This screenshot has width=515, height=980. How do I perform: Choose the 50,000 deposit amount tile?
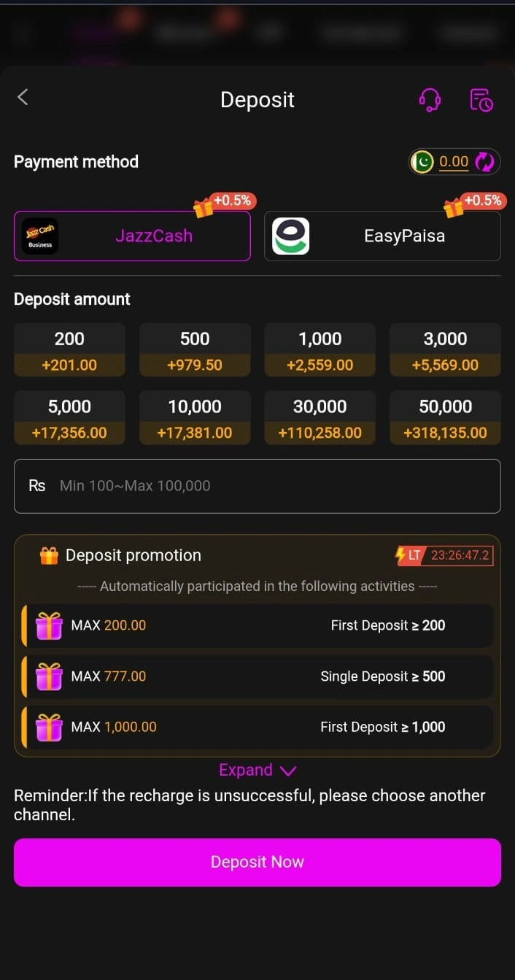point(445,418)
